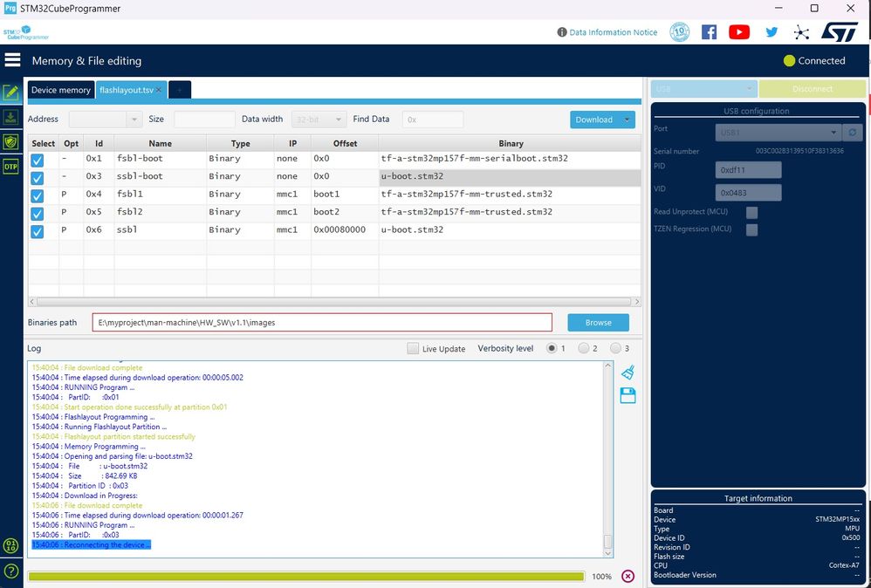Open the OTP panel in the sidebar
The height and width of the screenshot is (588, 871).
[11, 166]
